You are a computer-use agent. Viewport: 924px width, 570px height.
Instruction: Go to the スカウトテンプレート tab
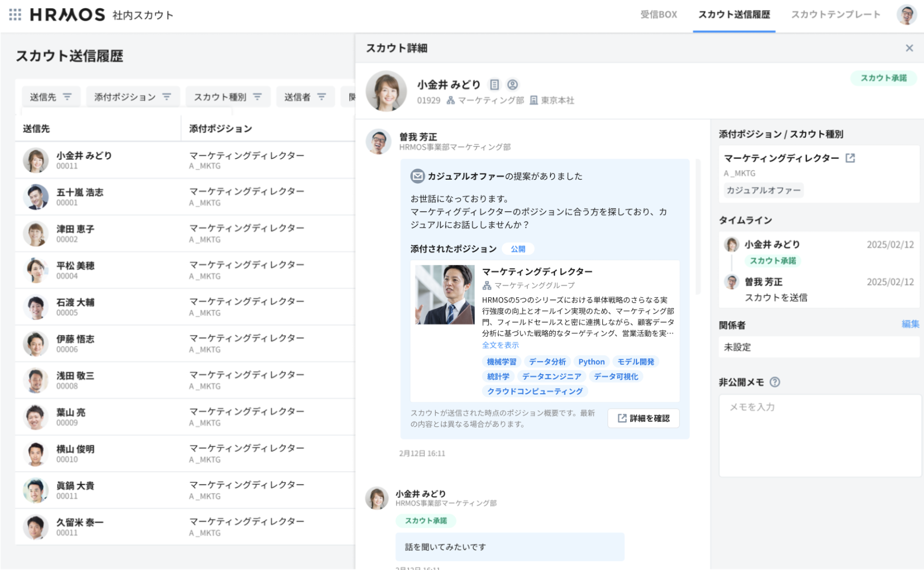835,15
